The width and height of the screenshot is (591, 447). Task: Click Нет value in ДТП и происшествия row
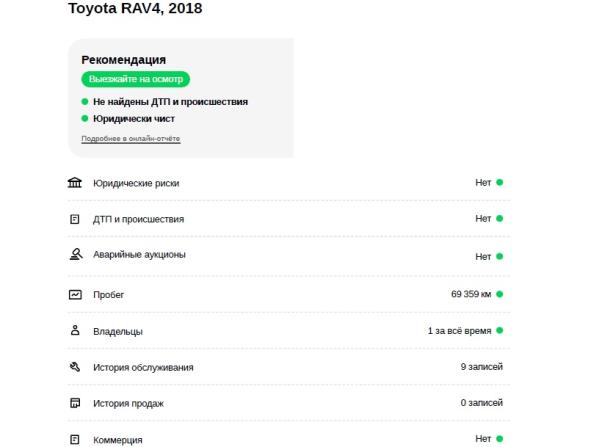(x=483, y=219)
